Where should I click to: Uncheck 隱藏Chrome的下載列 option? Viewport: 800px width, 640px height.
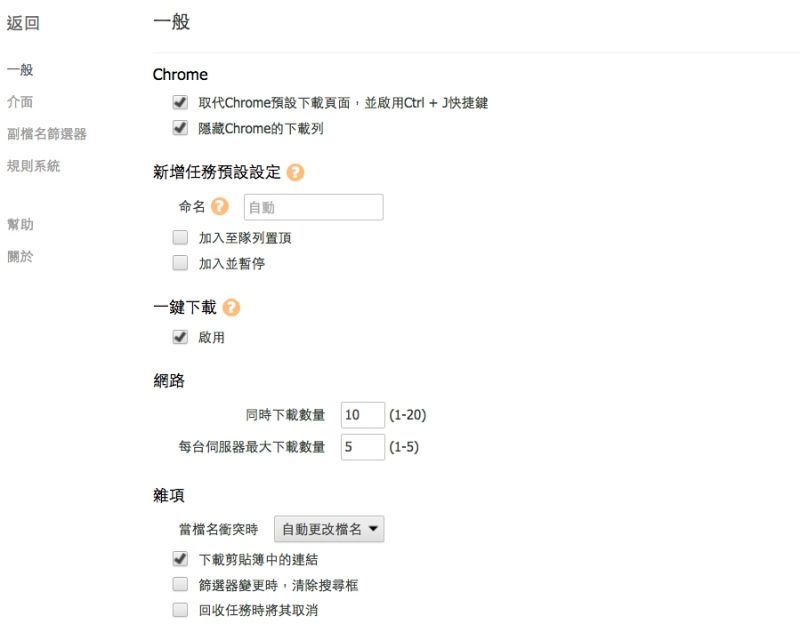tap(180, 128)
